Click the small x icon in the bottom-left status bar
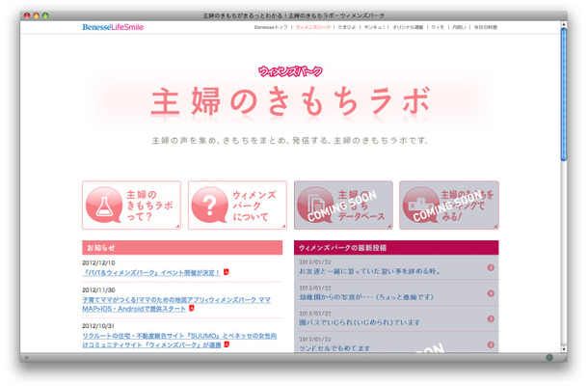This screenshot has width=588, height=386. 26,357
